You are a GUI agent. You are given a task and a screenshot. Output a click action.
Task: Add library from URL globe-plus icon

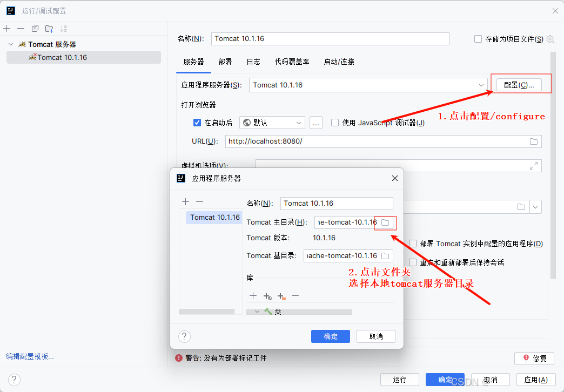pos(267,296)
